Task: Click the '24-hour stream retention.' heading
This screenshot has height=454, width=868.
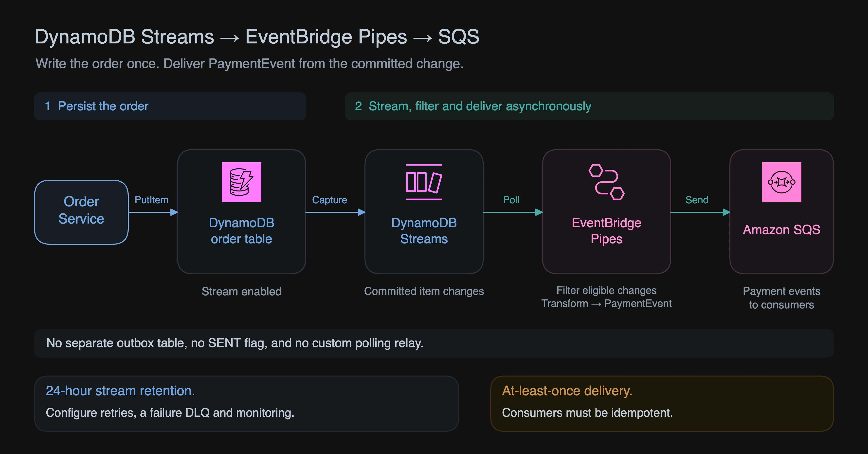Action: coord(120,391)
